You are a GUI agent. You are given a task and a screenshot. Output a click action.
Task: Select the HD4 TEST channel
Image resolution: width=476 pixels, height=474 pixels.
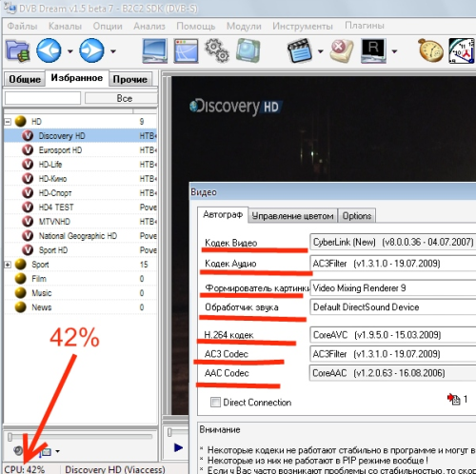[x=81, y=207]
